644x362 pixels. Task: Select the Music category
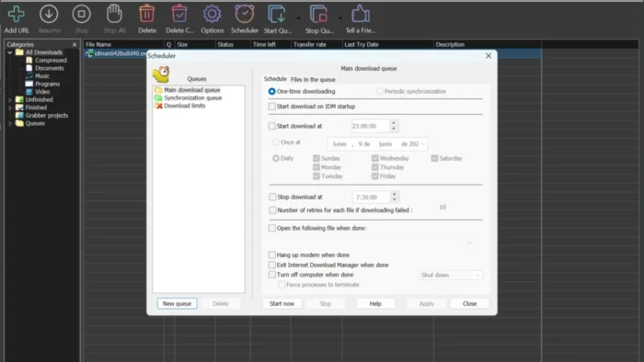point(38,76)
